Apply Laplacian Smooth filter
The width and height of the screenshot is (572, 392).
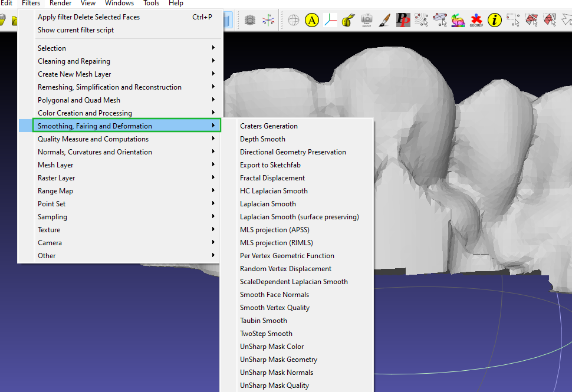(268, 203)
